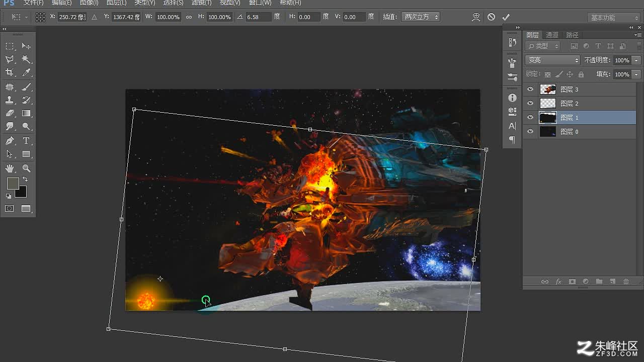Screen dimensions: 644x362
Task: Click the background color swatch
Action: [x=22, y=193]
